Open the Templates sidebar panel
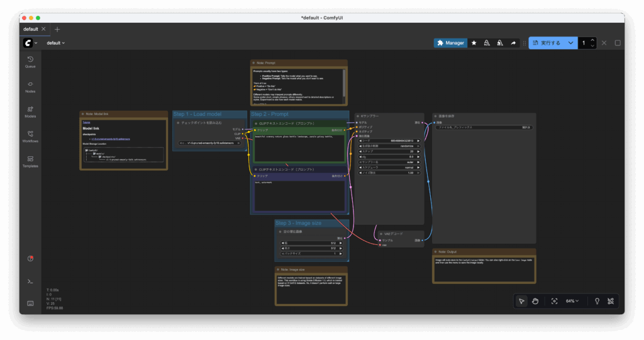644x340 pixels. pyautogui.click(x=30, y=161)
